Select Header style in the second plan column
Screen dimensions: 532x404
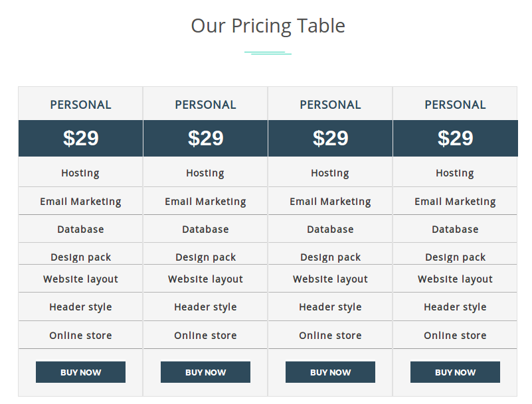point(205,307)
